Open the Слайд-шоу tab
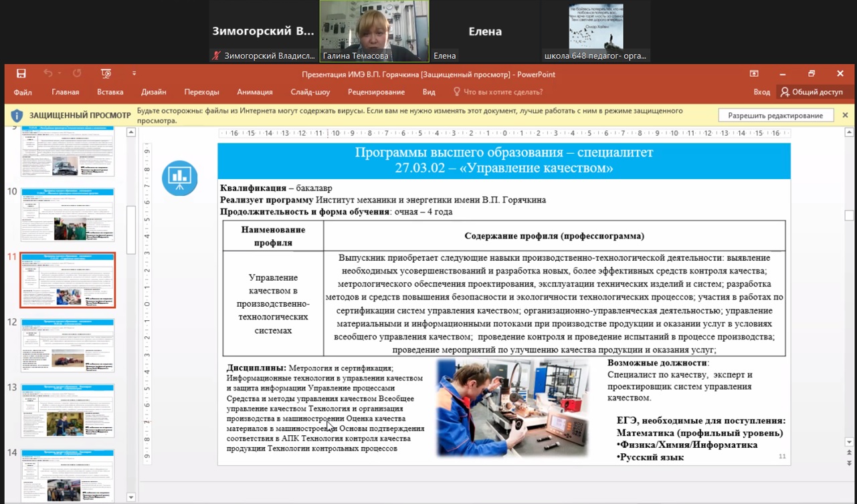 click(310, 92)
